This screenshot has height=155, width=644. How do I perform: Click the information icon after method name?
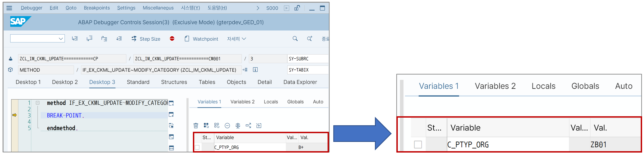pos(255,70)
